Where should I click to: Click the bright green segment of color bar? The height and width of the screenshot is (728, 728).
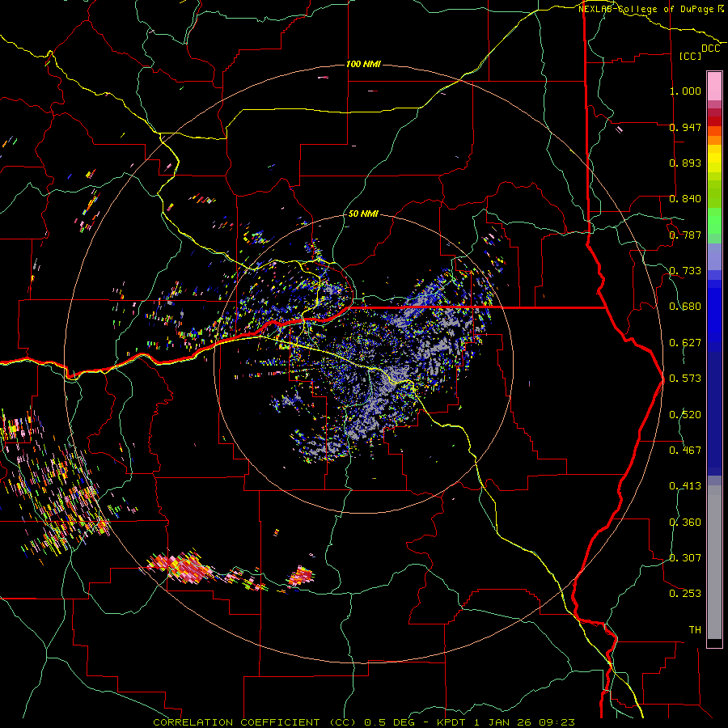714,221
